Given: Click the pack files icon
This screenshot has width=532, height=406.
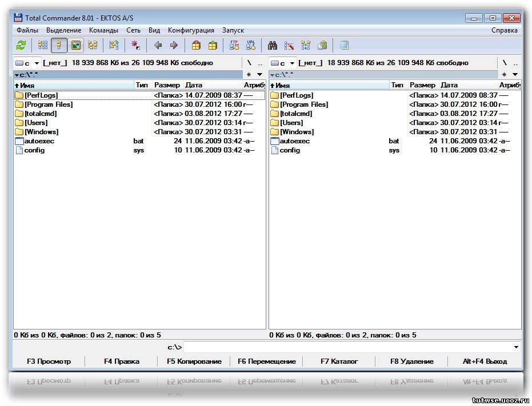Looking at the screenshot, I should click(x=196, y=45).
